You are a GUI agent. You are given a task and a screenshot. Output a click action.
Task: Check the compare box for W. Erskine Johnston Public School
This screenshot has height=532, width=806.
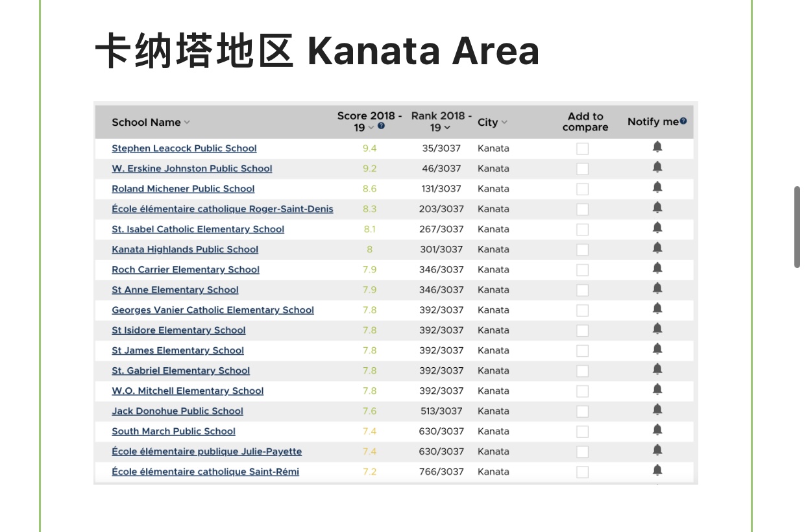[582, 169]
